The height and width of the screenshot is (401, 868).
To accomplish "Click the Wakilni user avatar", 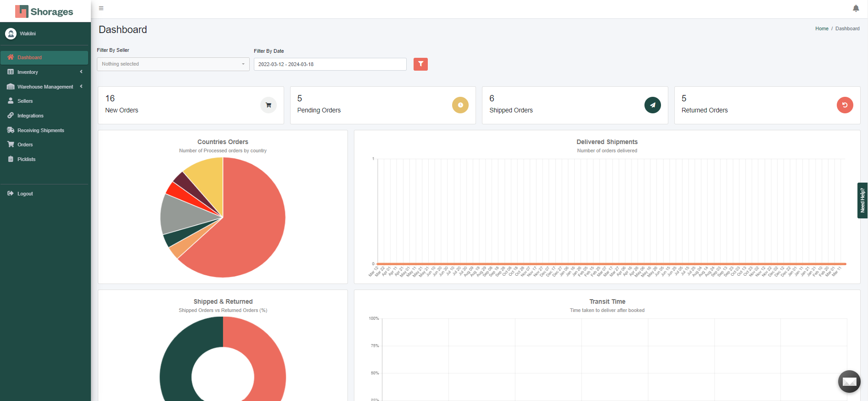I will 11,33.
